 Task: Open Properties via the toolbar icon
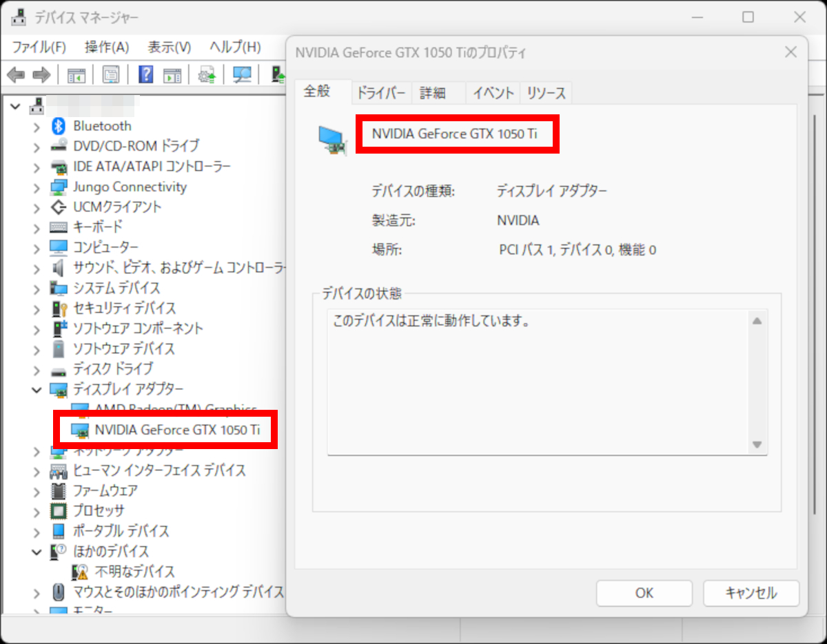point(111,74)
